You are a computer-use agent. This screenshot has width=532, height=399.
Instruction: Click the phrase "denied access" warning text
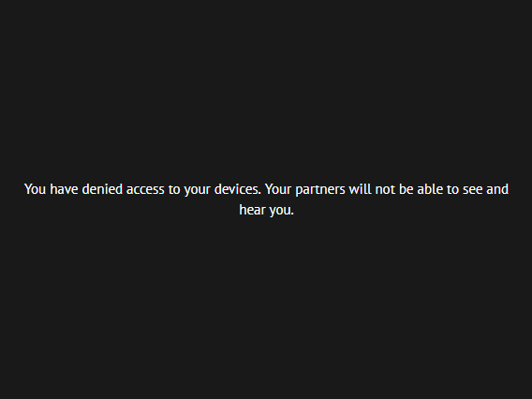tap(123, 189)
